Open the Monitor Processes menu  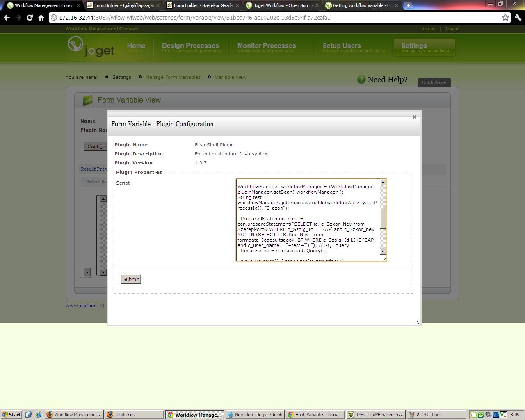click(267, 48)
